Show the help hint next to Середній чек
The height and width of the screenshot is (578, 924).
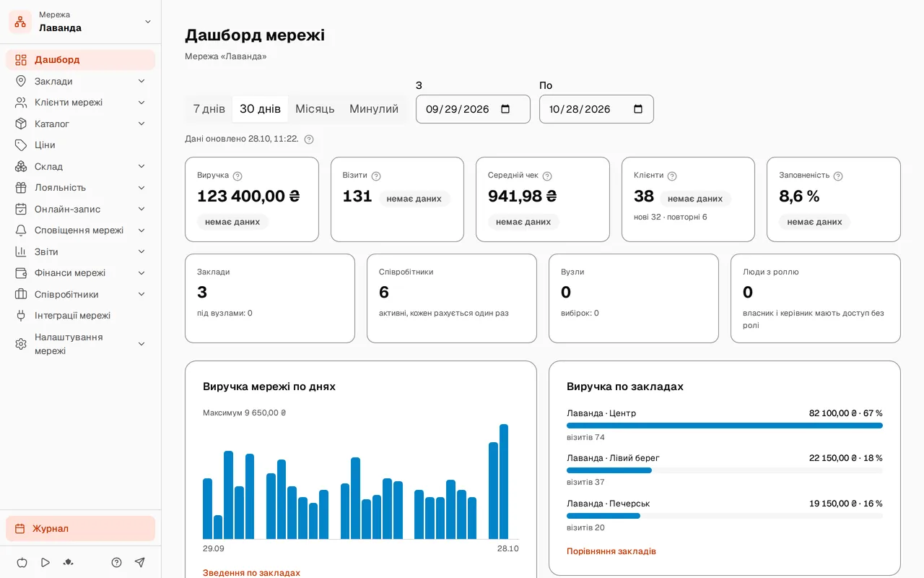547,176
